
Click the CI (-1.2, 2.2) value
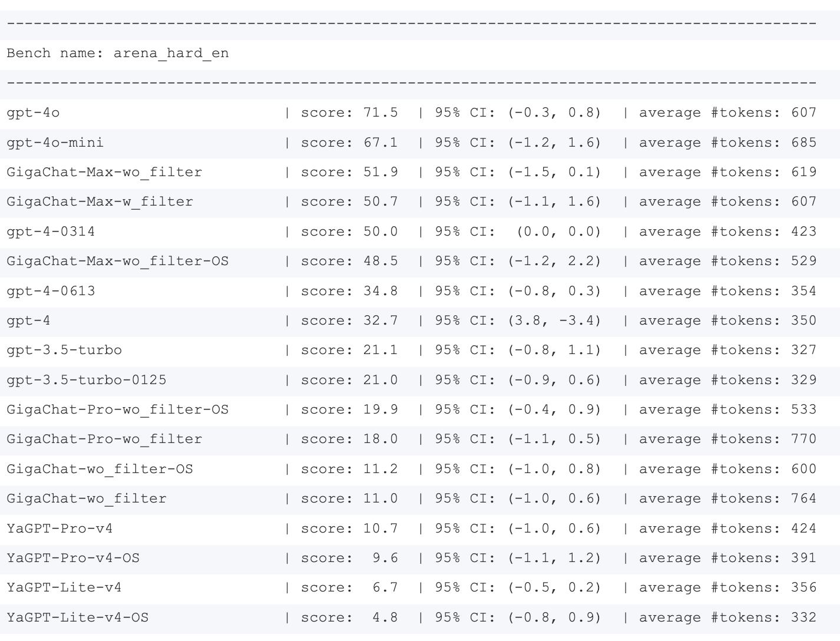point(554,261)
